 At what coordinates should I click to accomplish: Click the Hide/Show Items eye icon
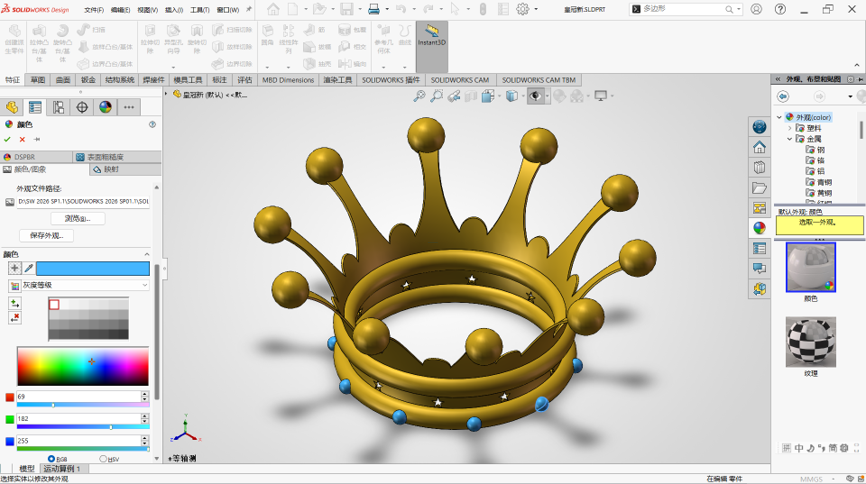[535, 96]
